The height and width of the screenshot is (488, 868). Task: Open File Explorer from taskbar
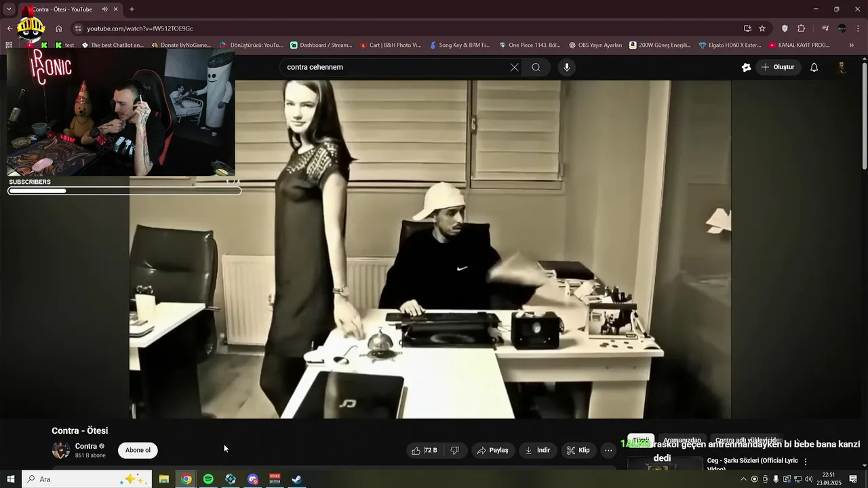click(164, 479)
